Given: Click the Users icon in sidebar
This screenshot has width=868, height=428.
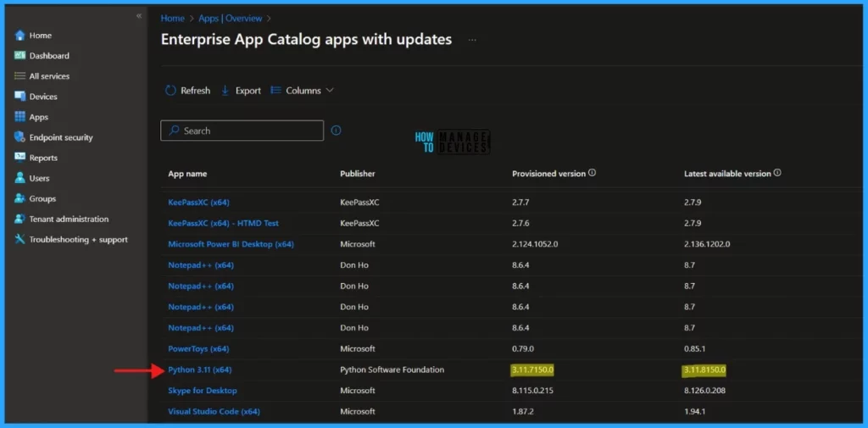Looking at the screenshot, I should 20,178.
